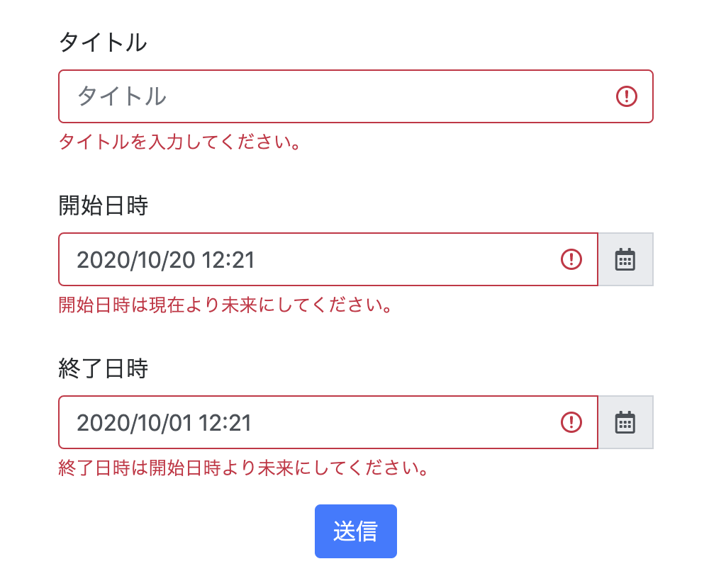Click the warning icon inside the 終了日時 input
Viewport: 726px width, 588px height.
(571, 422)
